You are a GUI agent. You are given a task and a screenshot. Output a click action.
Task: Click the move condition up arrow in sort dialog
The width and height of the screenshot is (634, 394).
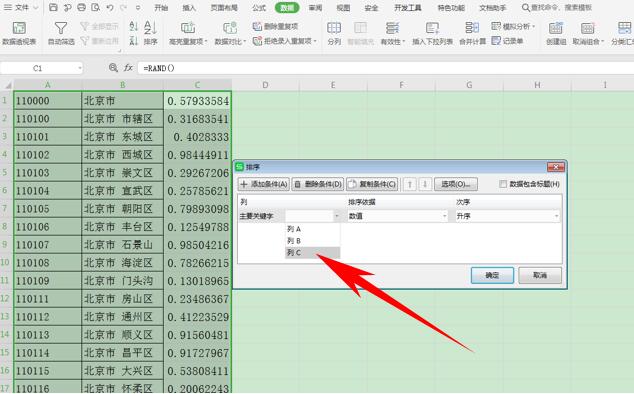410,184
